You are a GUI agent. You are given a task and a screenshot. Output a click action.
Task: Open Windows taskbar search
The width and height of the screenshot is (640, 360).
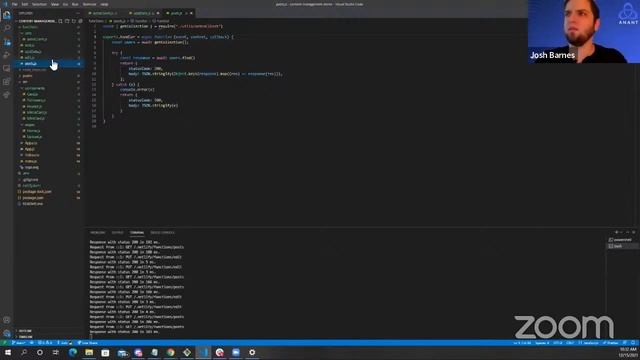tap(24, 352)
